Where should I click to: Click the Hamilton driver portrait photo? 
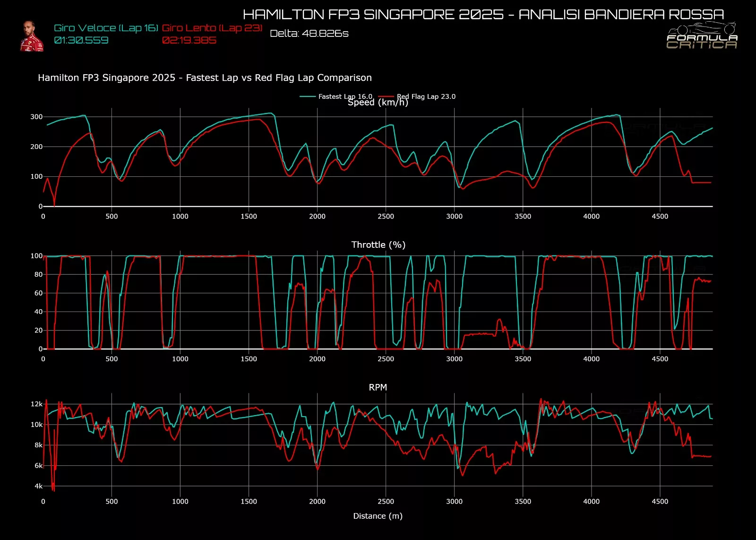click(x=32, y=36)
